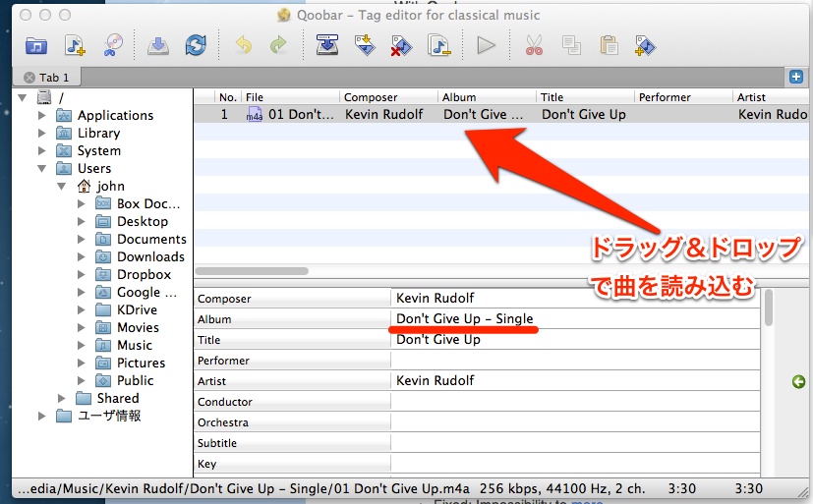Select the Movies folder
This screenshot has height=504, width=813.
click(138, 327)
